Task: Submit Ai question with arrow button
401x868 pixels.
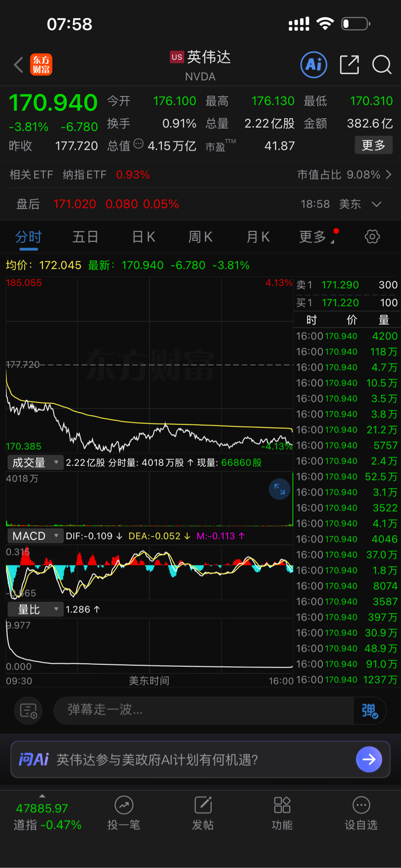Action: (x=369, y=759)
